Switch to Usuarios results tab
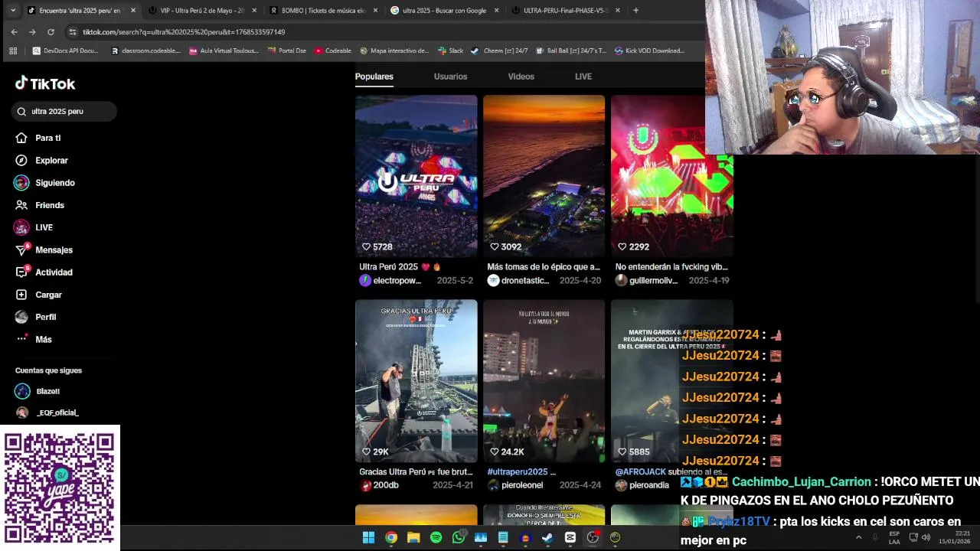 [x=450, y=77]
